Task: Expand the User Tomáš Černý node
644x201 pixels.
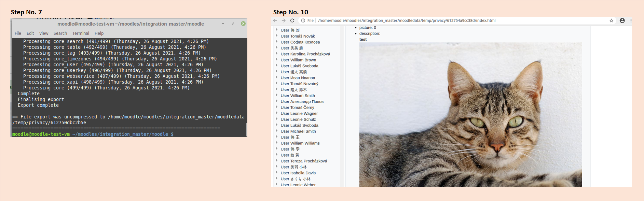Action: pyautogui.click(x=276, y=107)
